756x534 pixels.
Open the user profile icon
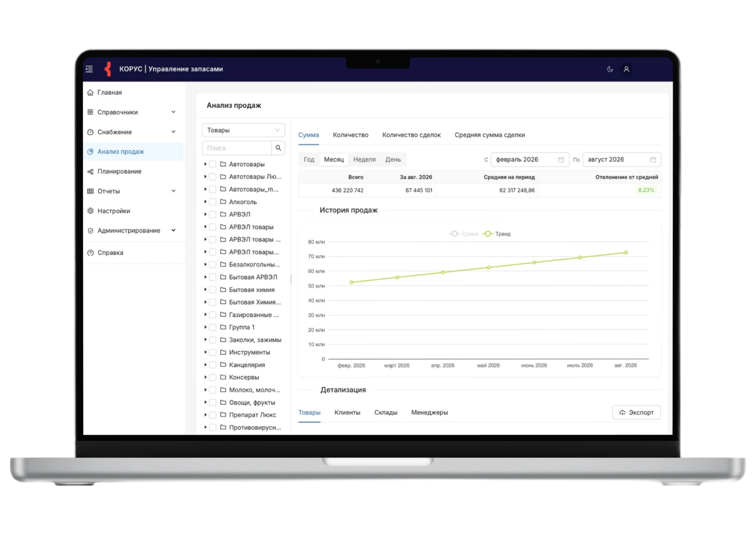tap(626, 69)
